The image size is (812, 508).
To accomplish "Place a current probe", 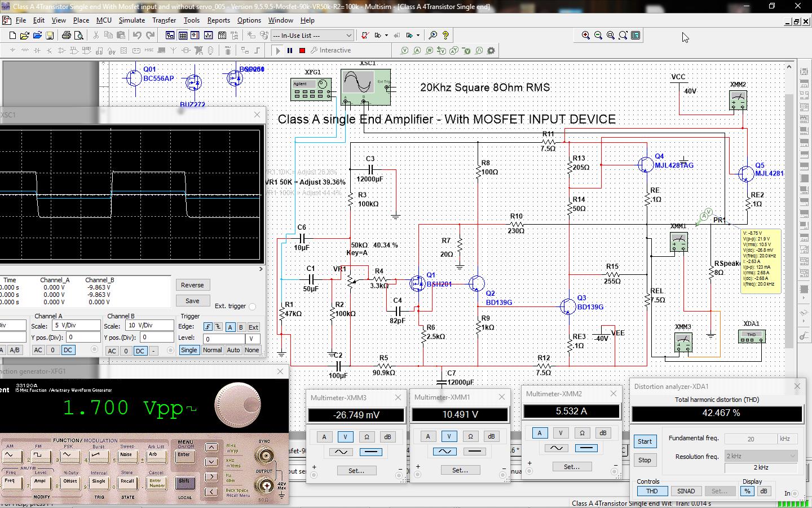I will point(417,50).
